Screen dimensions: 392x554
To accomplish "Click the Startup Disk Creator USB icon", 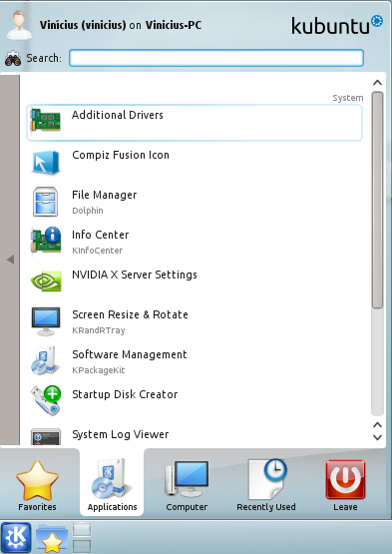I will [46, 400].
